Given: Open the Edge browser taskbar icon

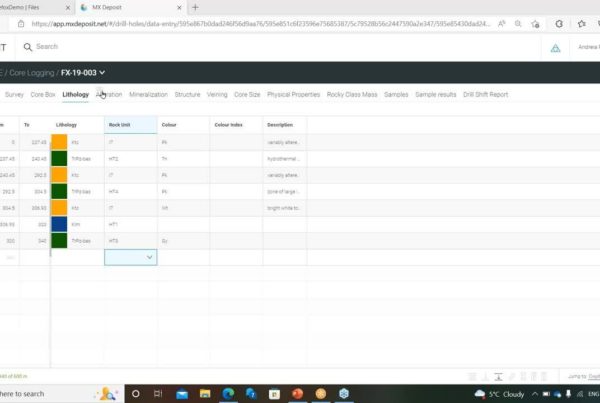Looking at the screenshot, I should click(228, 394).
